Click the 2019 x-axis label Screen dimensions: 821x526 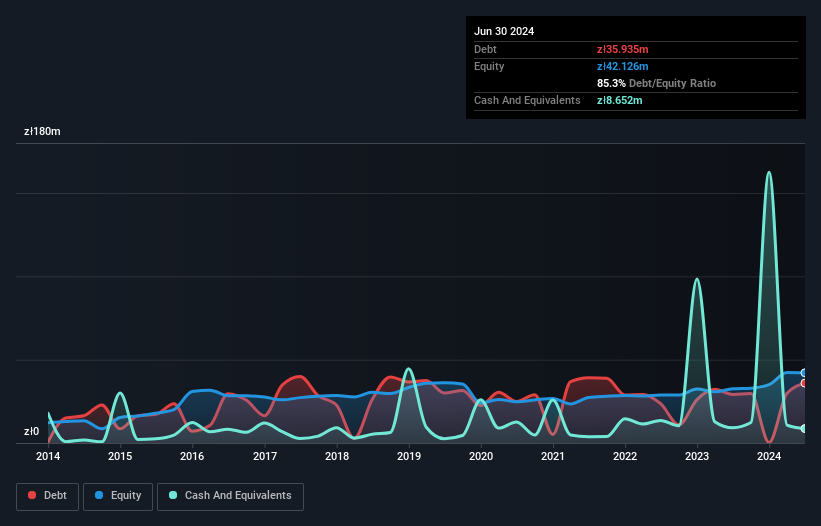[x=409, y=456]
